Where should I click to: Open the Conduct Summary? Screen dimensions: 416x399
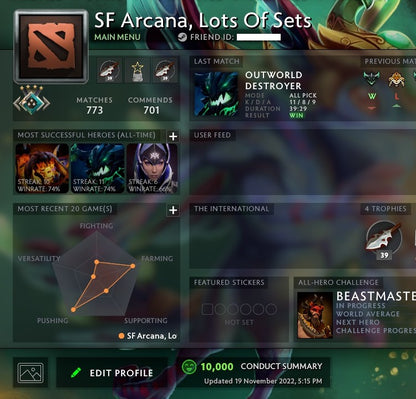281,366
